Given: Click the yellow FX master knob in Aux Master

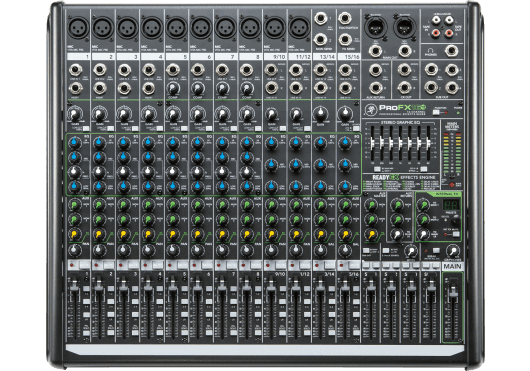Looking at the screenshot, I should [371, 234].
